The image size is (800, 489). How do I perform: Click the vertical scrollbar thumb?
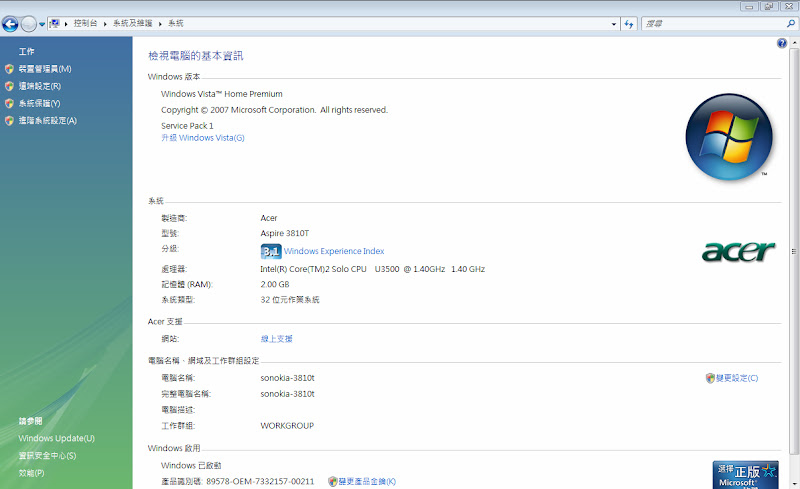pos(794,251)
